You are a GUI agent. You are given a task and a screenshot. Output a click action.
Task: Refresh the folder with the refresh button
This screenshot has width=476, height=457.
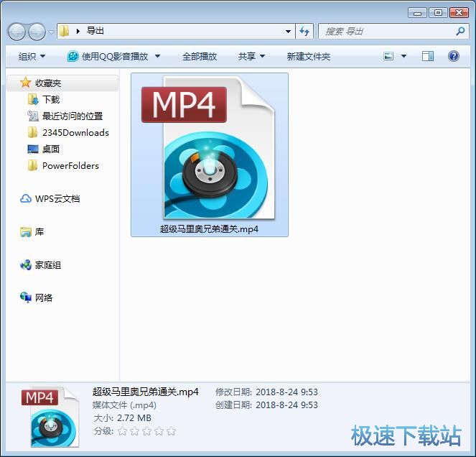point(304,31)
